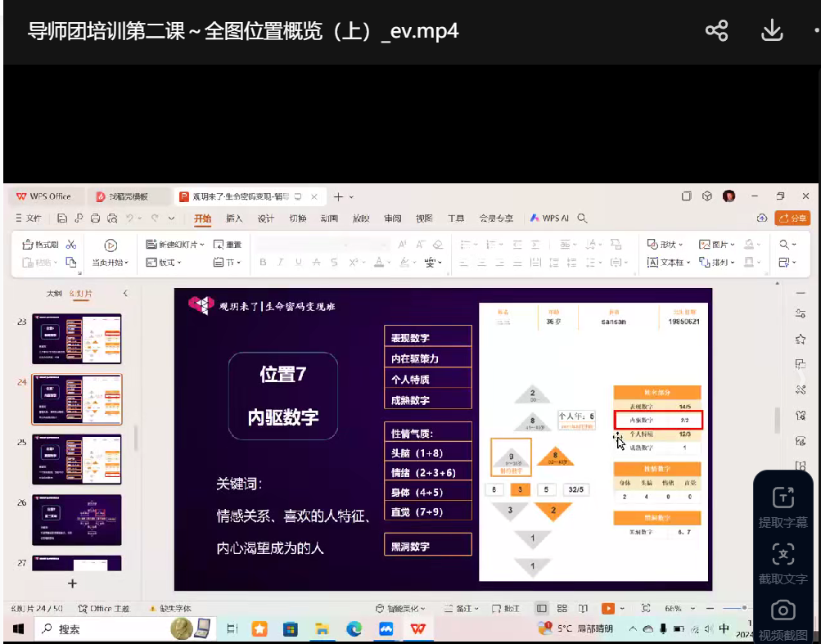Viewport: 821px width, 644px height.
Task: Select slide 25 thumbnail in the panel
Action: (x=76, y=460)
